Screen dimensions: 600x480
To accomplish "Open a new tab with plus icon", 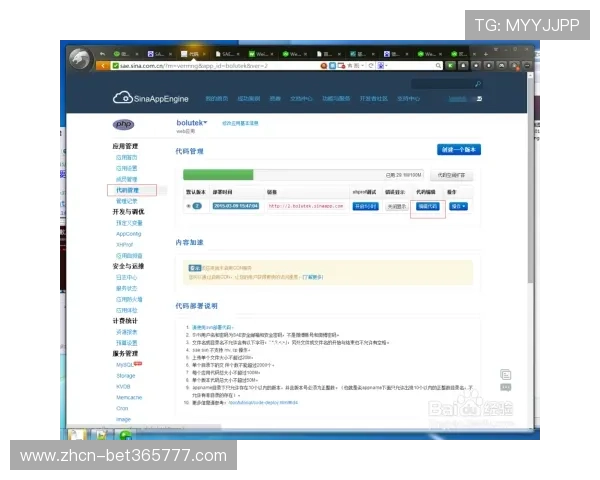I will [x=486, y=54].
